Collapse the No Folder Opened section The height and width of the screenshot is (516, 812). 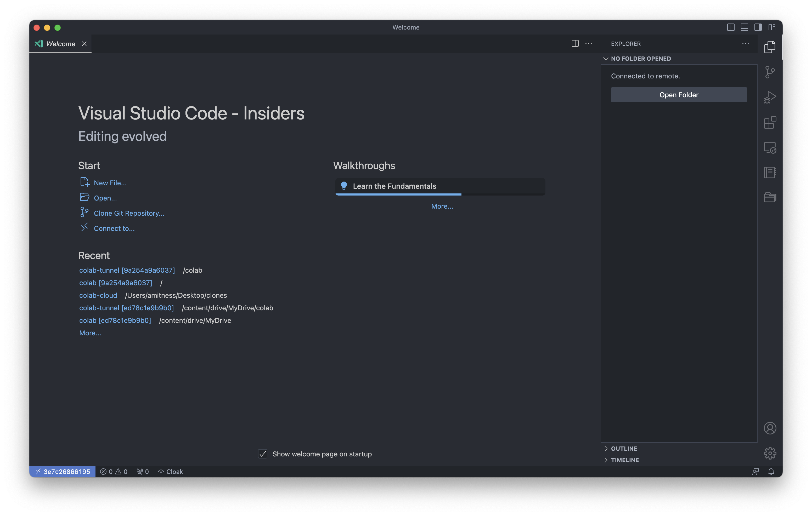pyautogui.click(x=641, y=59)
